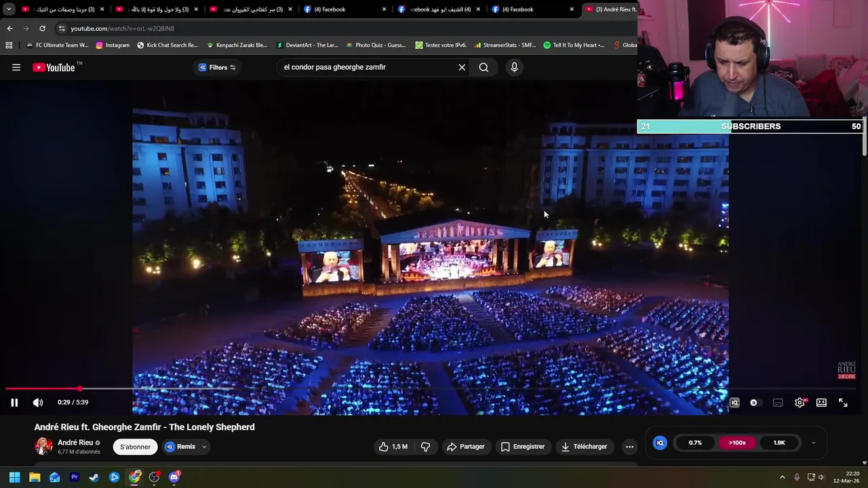View site information icon in address bar
Viewport: 868px width, 488px height.
click(62, 28)
